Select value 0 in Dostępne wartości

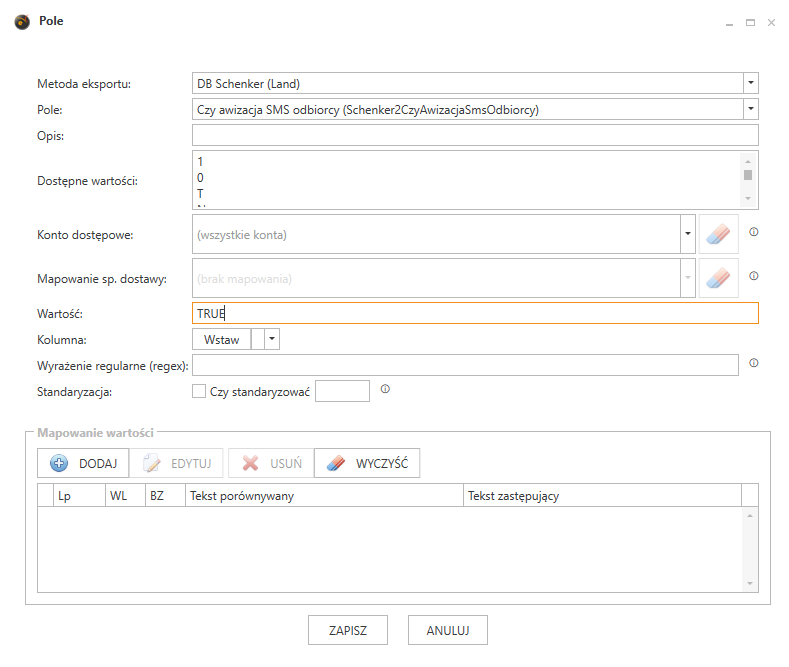(200, 178)
